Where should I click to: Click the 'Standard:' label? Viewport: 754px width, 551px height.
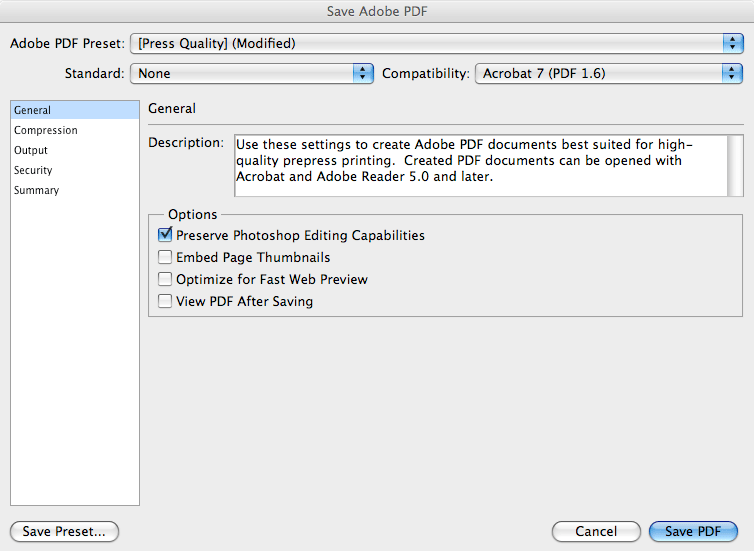(95, 74)
